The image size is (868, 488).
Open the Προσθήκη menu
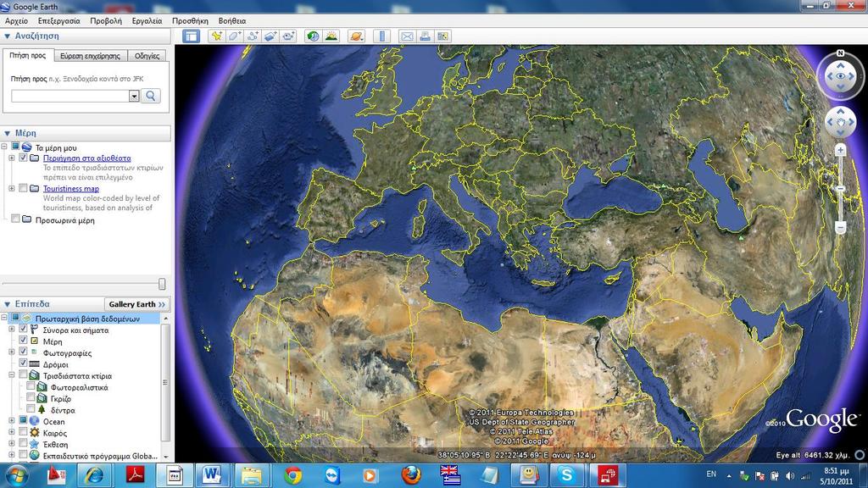coord(190,21)
